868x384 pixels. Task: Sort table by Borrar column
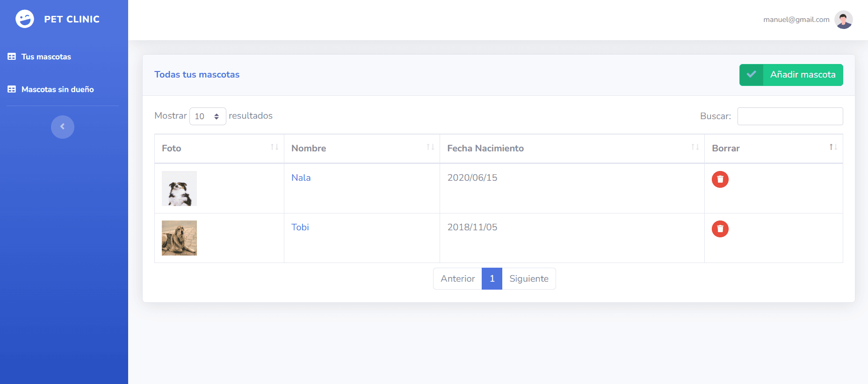[774, 149]
